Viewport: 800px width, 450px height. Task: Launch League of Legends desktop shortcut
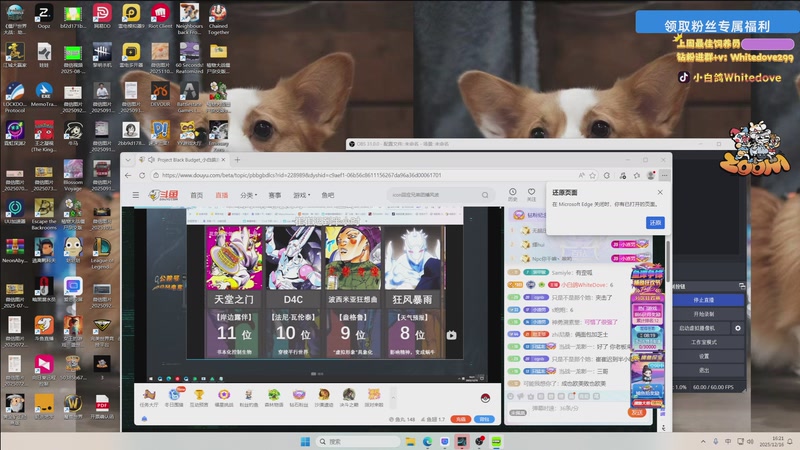pyautogui.click(x=102, y=254)
